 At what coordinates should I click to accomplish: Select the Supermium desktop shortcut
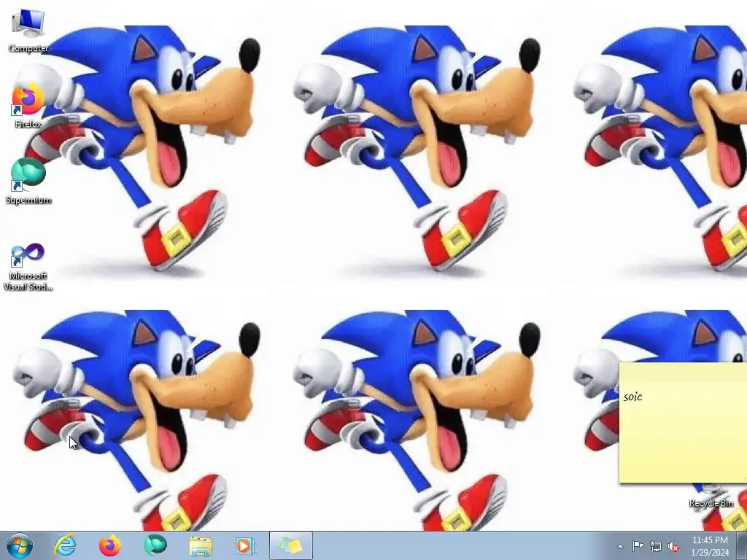click(x=28, y=182)
